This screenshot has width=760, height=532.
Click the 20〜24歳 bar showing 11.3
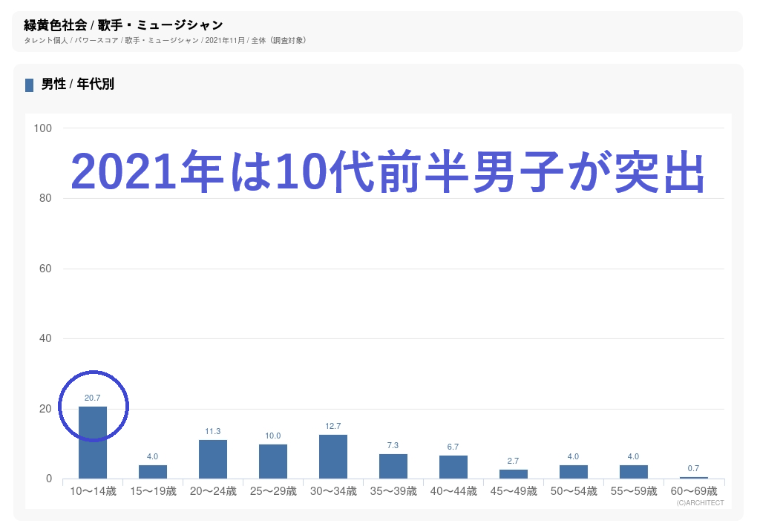(x=213, y=459)
